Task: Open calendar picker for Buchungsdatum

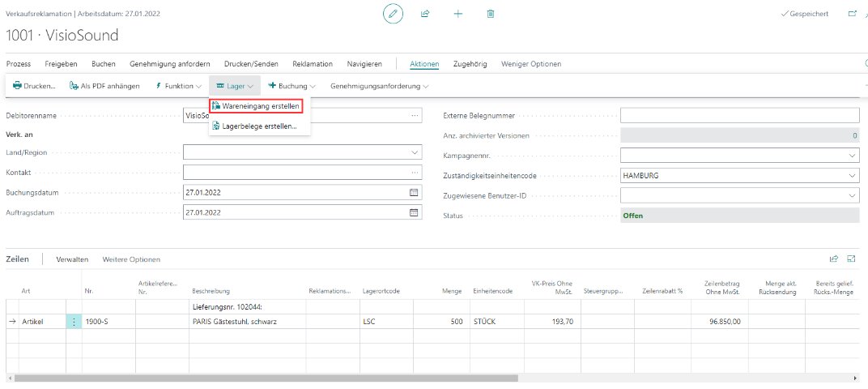Action: tap(415, 192)
